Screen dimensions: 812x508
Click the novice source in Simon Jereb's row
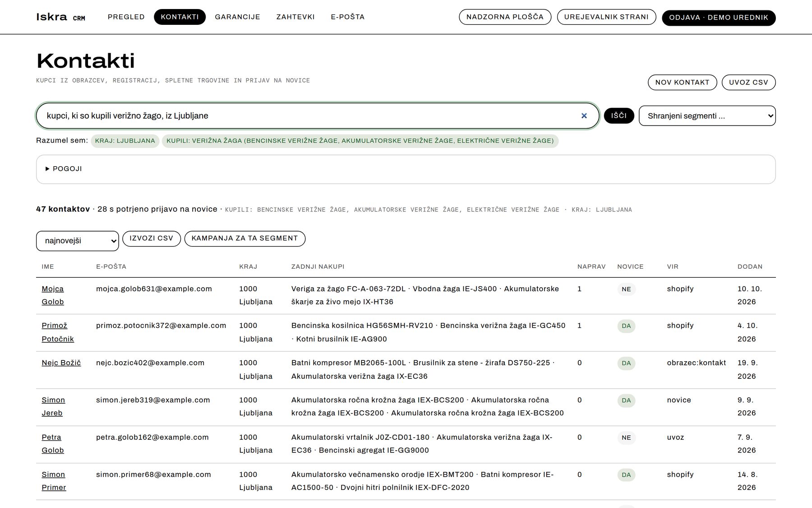click(679, 400)
